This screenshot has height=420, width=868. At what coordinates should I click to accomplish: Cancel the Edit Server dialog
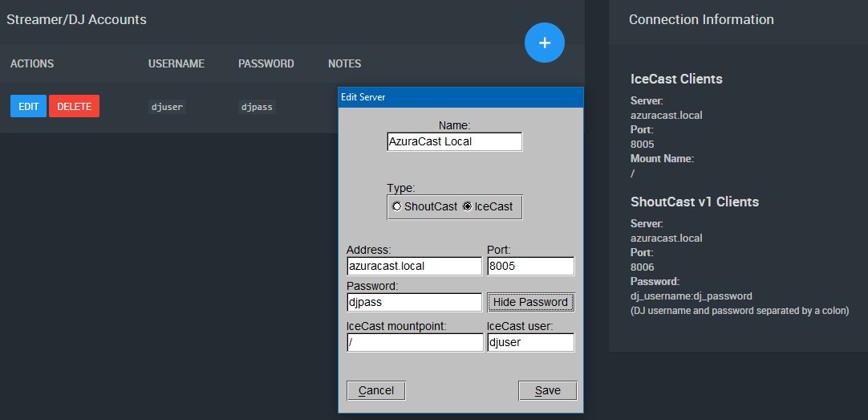point(376,390)
